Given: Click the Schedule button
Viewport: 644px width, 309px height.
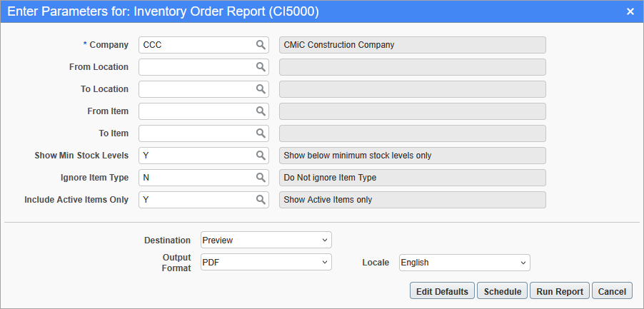Looking at the screenshot, I should tap(503, 291).
